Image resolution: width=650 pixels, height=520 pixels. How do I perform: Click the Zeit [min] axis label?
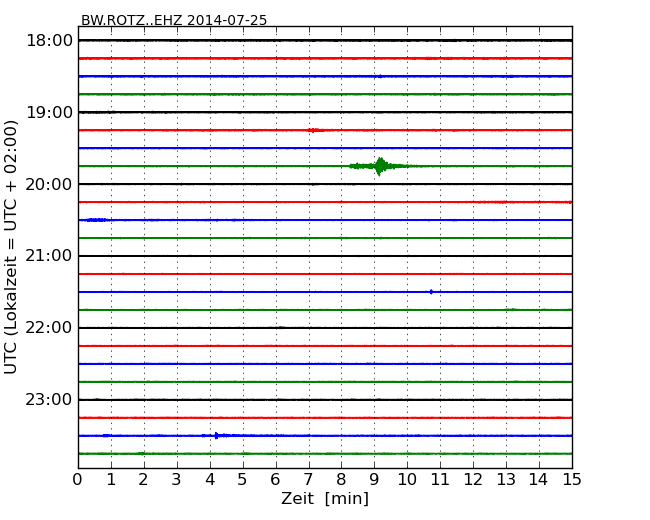click(x=325, y=498)
